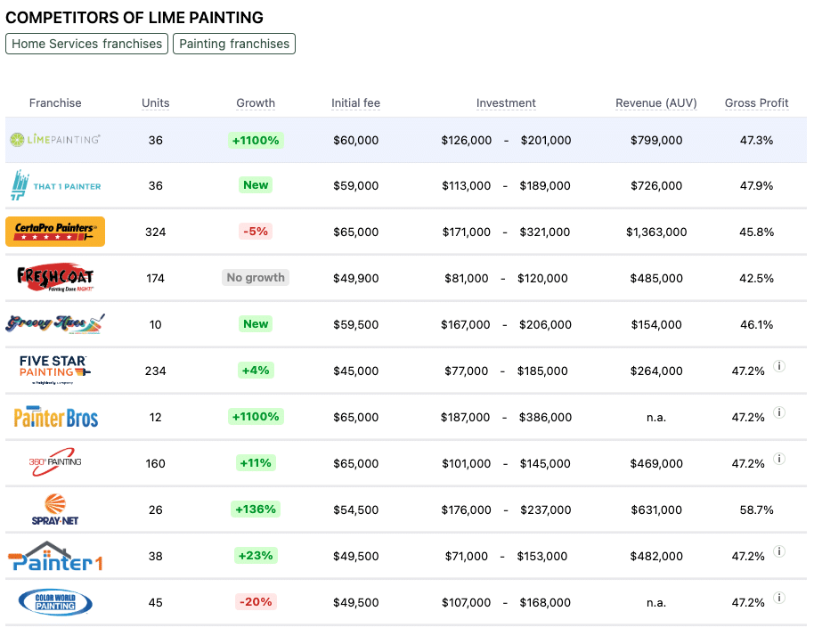The height and width of the screenshot is (644, 814).
Task: Click the $54,500 initial fee value
Action: pyautogui.click(x=355, y=509)
